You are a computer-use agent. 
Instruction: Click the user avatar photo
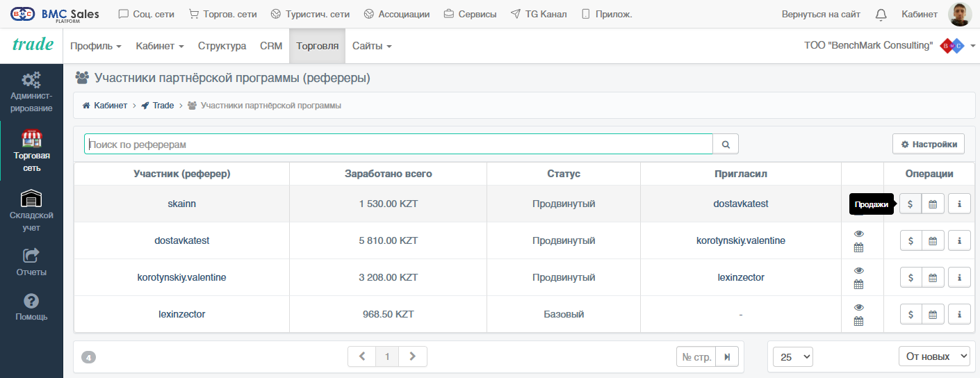point(959,14)
